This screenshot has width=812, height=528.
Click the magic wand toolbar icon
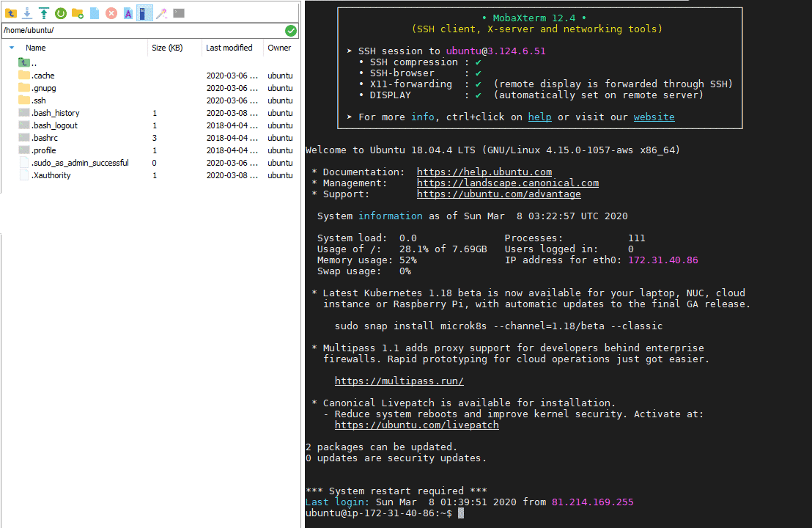click(161, 13)
